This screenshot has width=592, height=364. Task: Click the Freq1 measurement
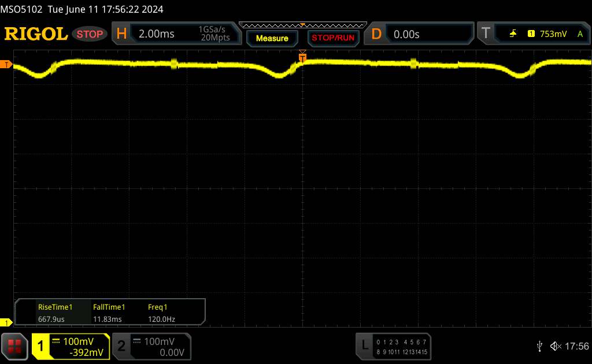click(x=157, y=307)
